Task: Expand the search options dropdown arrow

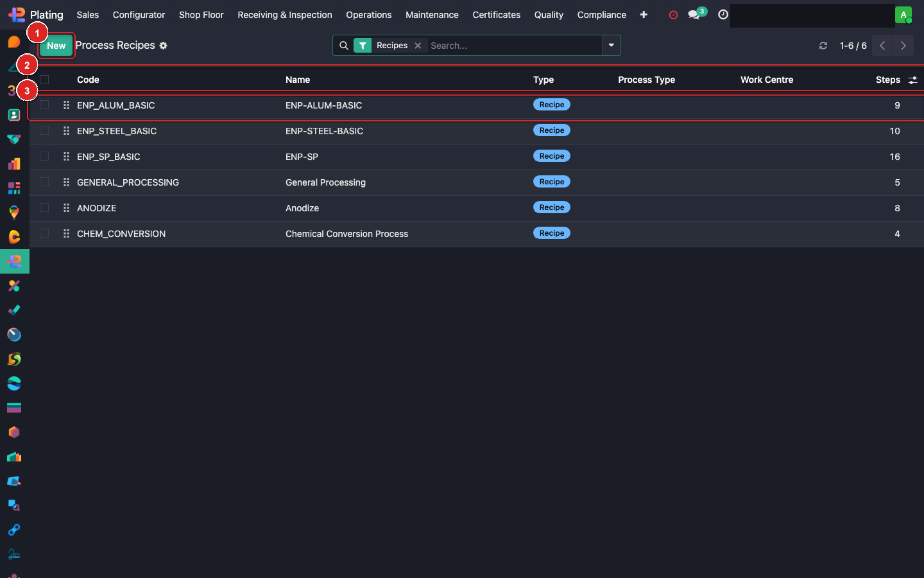Action: point(611,46)
